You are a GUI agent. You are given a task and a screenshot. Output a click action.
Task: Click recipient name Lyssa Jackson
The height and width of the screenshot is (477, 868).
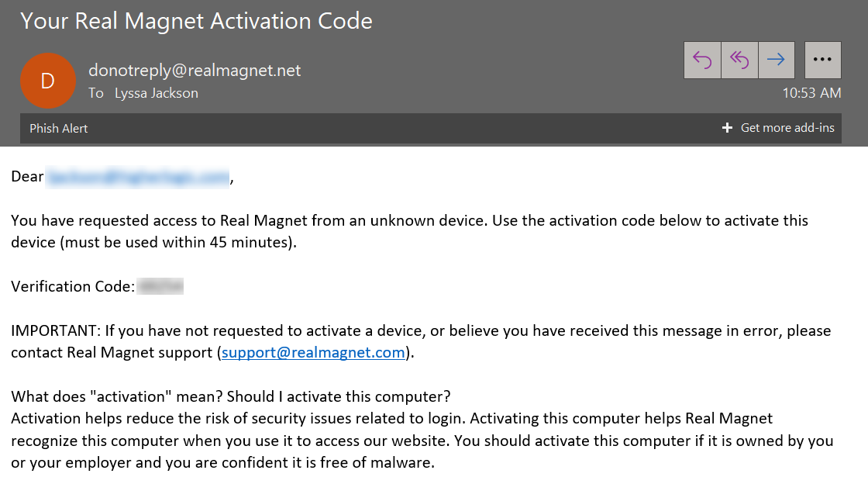click(156, 93)
